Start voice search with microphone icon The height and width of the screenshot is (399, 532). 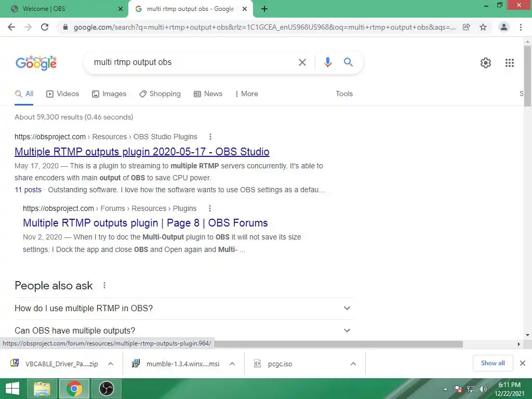(327, 62)
